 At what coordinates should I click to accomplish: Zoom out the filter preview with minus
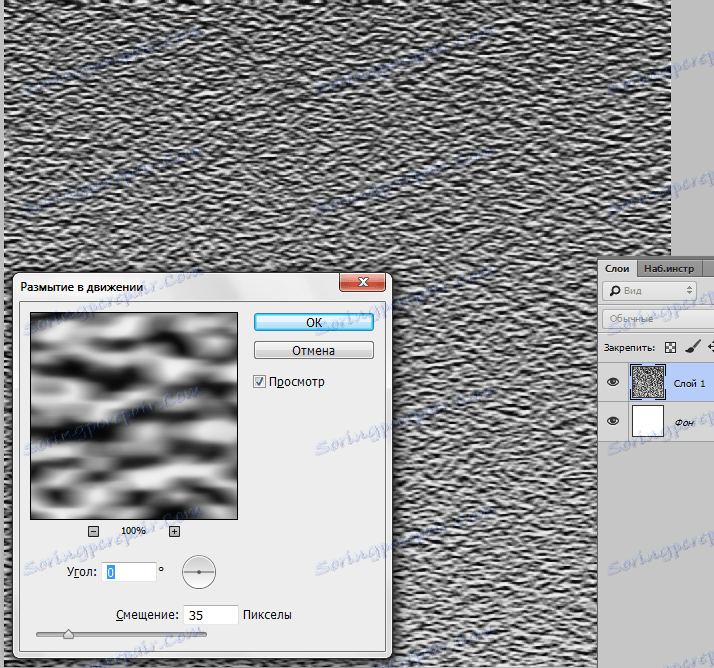pyautogui.click(x=93, y=531)
